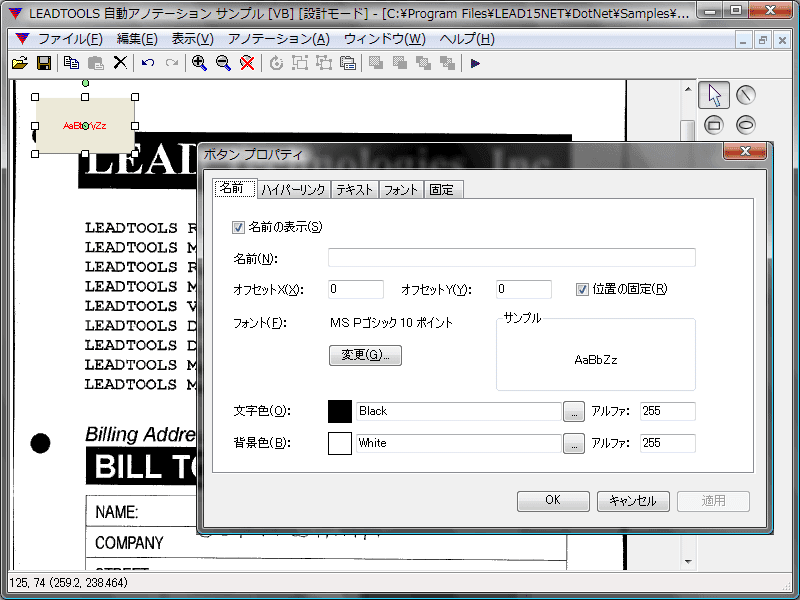Click the AaBbYyZz button annotation on document
800x600 pixels.
[85, 126]
